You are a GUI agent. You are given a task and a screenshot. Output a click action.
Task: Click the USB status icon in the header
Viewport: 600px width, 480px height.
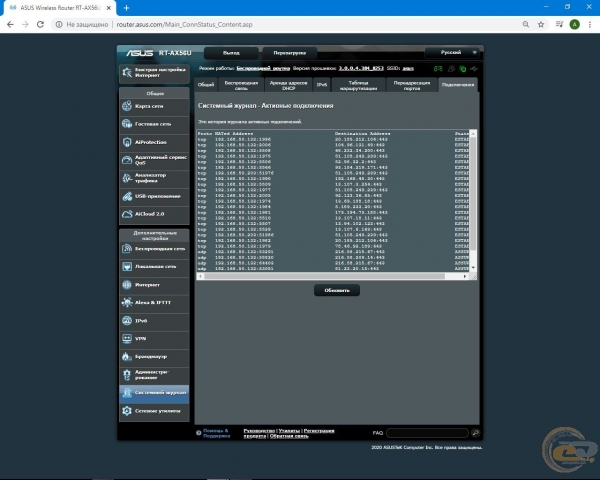coord(474,69)
